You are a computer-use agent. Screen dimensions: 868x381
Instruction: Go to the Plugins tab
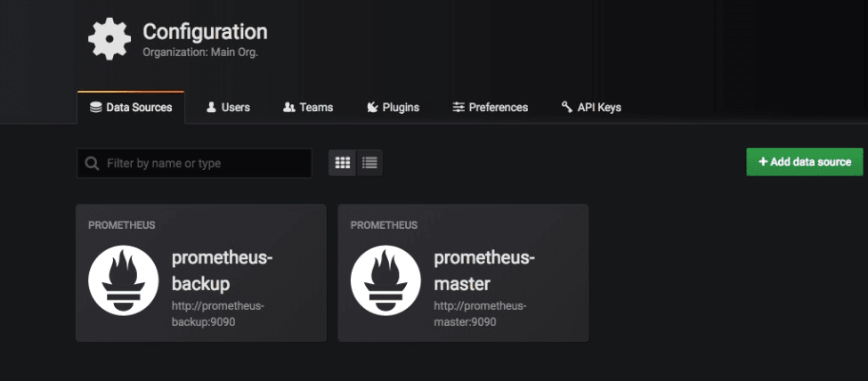393,108
